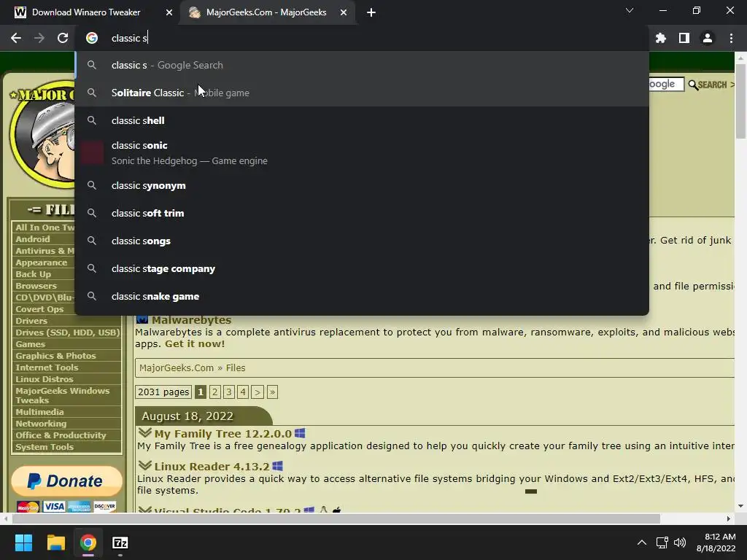Expand arrow icon beside Linux Reader
This screenshot has width=747, height=560.
click(x=145, y=466)
